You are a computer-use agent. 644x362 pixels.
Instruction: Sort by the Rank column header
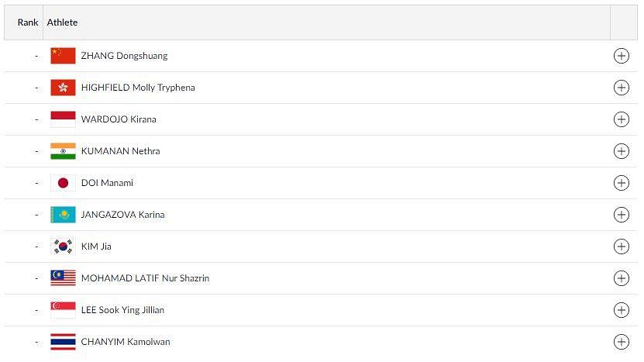click(x=28, y=22)
